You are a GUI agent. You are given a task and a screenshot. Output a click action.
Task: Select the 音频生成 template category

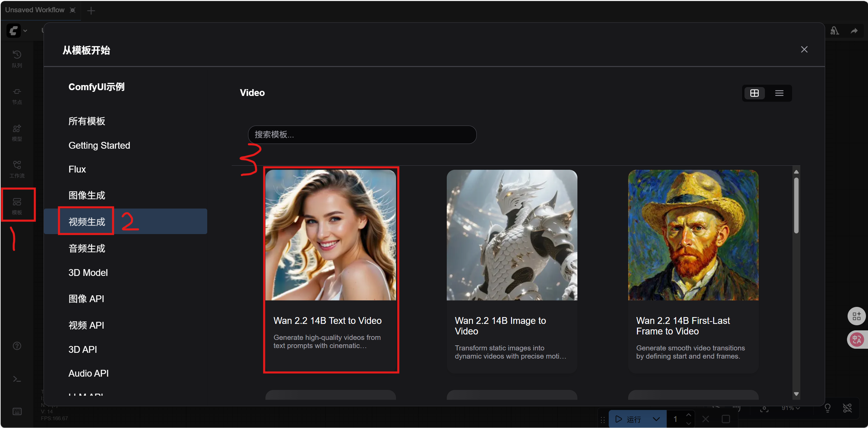pos(87,248)
